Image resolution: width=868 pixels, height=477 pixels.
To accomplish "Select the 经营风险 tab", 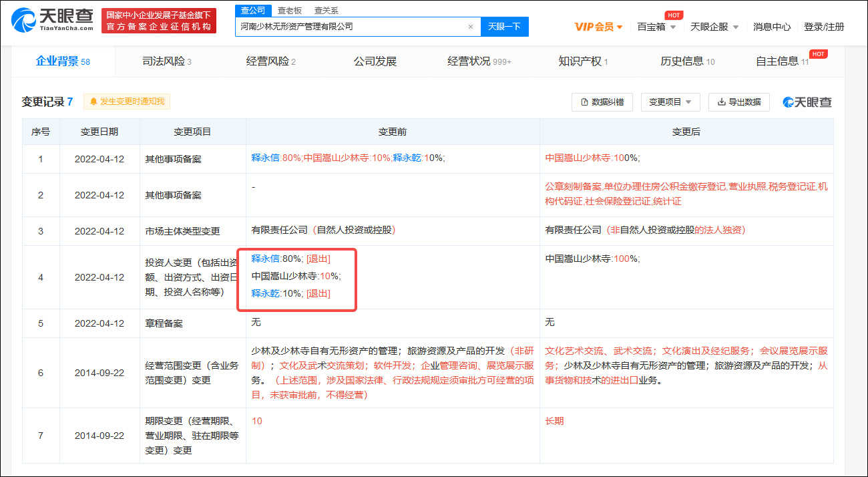I will (x=271, y=61).
